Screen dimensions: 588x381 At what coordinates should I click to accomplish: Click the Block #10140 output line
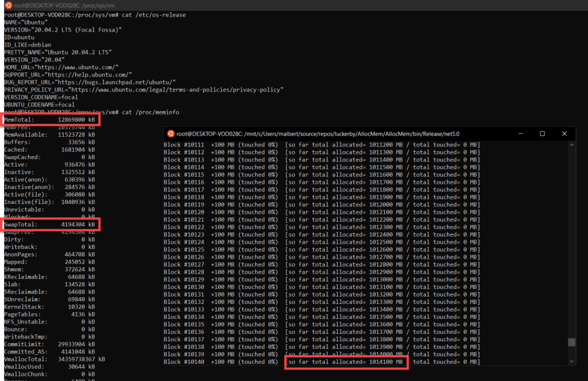click(224, 362)
